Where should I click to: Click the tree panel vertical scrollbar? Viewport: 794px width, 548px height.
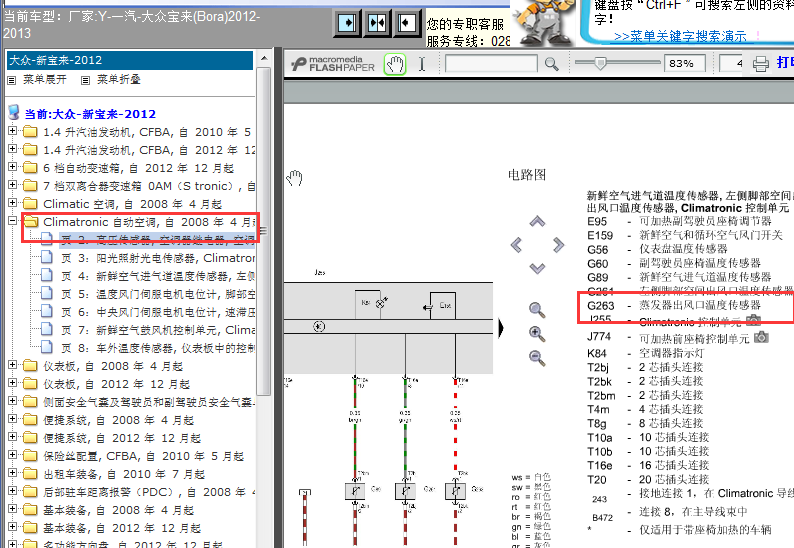(x=264, y=230)
